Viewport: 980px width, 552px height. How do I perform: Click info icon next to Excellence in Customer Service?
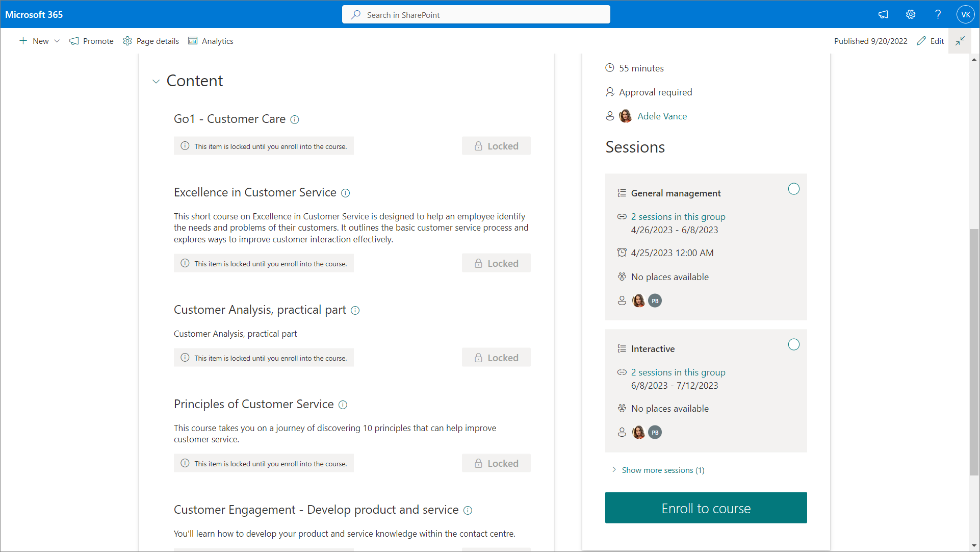[346, 193]
